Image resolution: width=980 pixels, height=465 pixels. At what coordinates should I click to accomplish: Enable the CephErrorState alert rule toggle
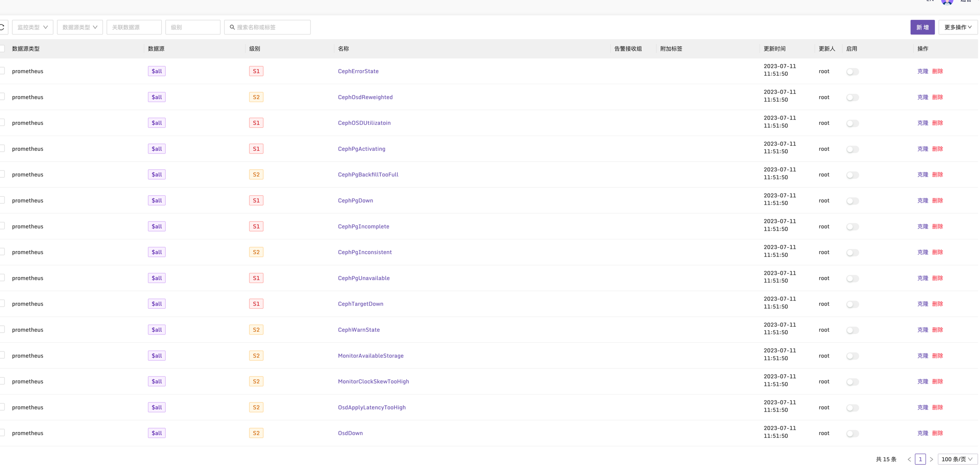pos(852,72)
